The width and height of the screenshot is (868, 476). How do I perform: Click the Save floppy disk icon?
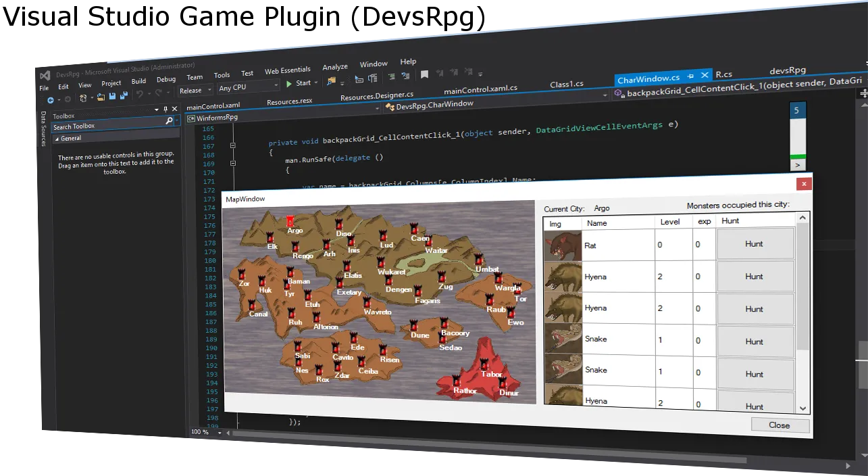tap(112, 96)
